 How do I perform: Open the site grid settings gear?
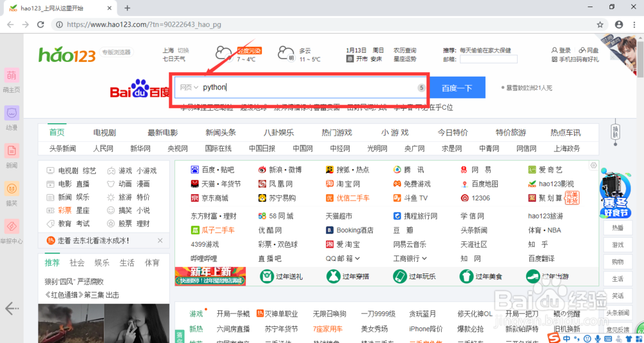pyautogui.click(x=593, y=165)
